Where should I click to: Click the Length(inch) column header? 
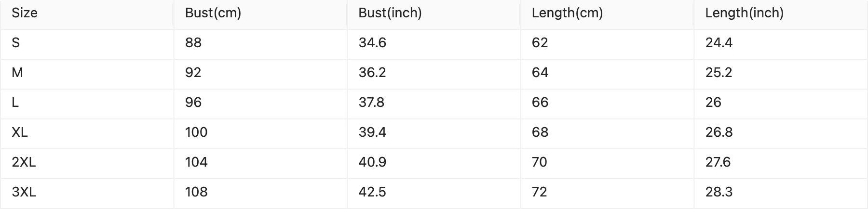click(744, 13)
